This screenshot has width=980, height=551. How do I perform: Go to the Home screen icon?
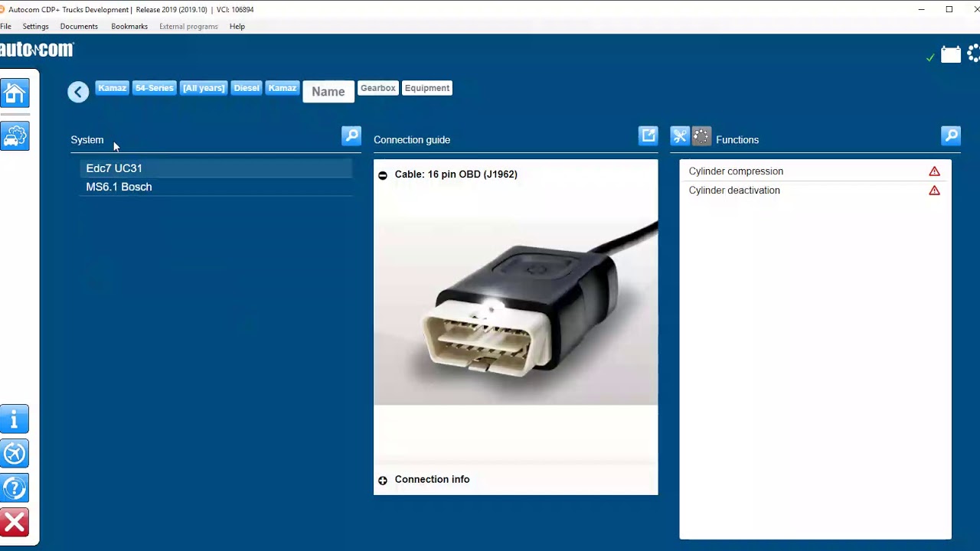pyautogui.click(x=15, y=93)
